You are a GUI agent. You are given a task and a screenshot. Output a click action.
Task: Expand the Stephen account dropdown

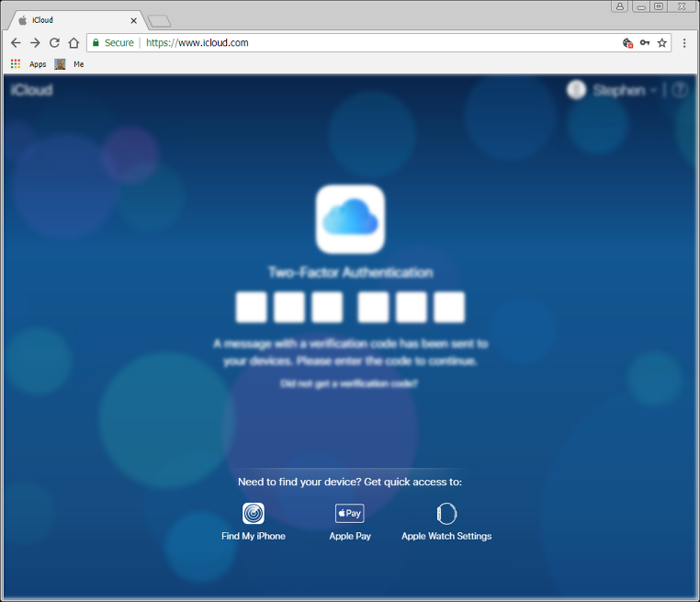point(653,91)
